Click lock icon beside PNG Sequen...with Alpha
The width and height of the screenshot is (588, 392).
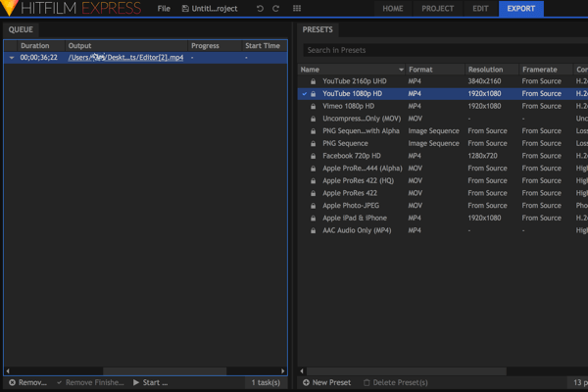point(313,131)
